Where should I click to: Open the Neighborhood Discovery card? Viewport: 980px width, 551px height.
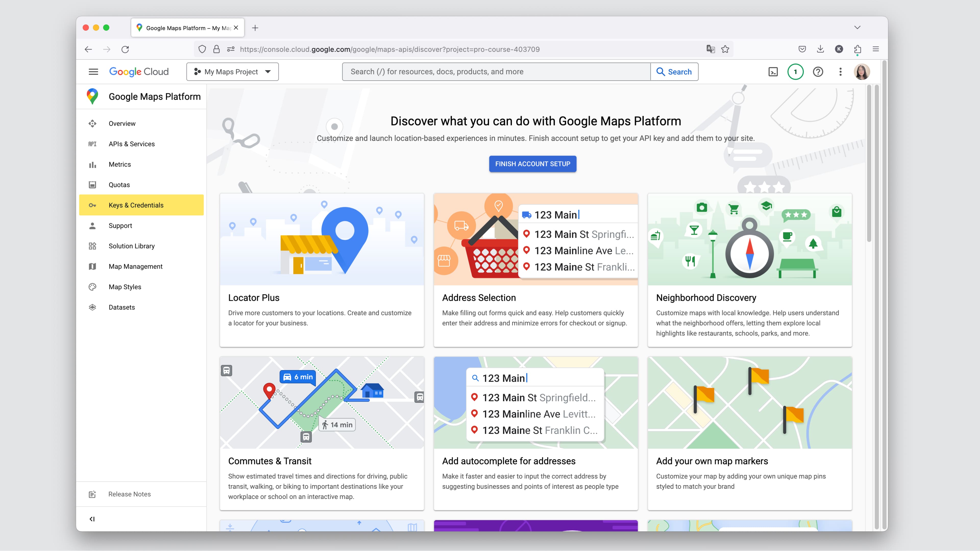tap(750, 270)
